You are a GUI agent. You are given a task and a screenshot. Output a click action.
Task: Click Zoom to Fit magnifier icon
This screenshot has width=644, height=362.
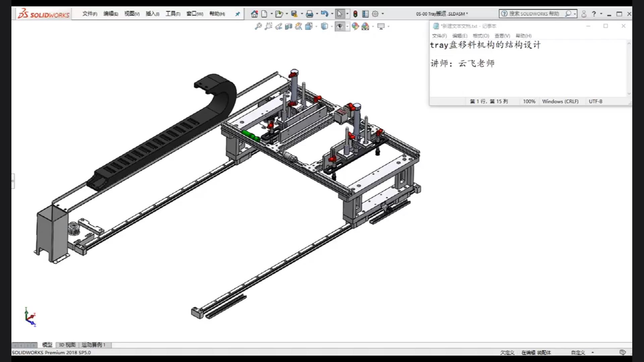pos(258,26)
